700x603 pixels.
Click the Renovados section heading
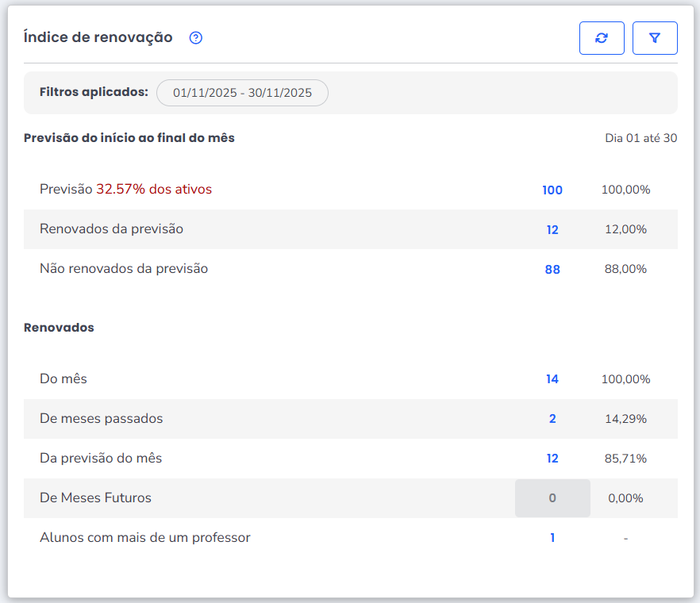coord(59,328)
